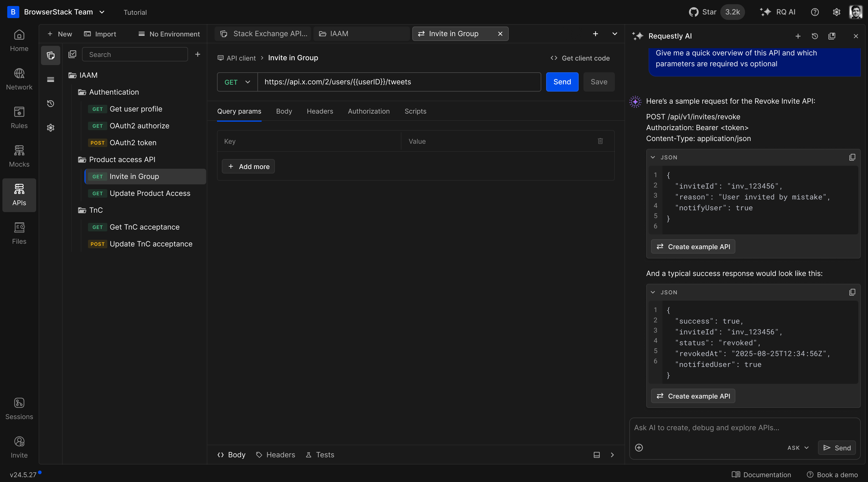Attach context with the plus circle icon
The width and height of the screenshot is (868, 482).
click(x=639, y=448)
